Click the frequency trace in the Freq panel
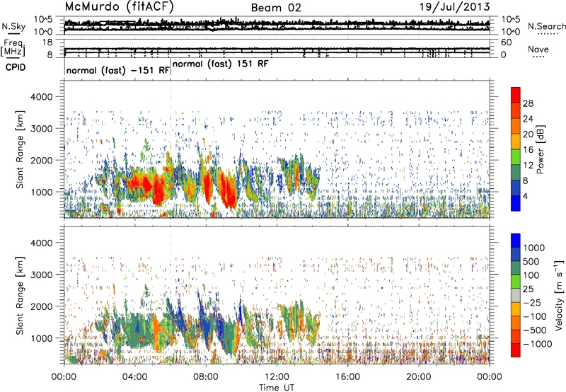566x392 pixels. point(277,49)
